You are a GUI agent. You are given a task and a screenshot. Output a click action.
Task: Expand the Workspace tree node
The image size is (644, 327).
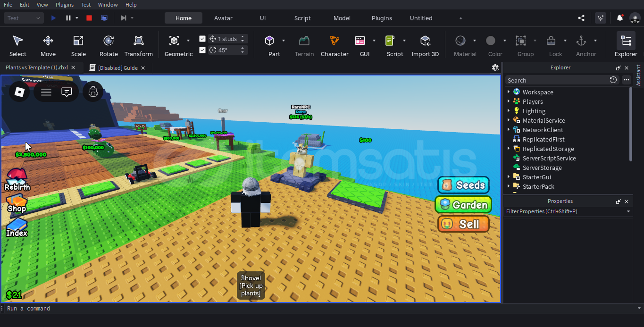point(509,92)
